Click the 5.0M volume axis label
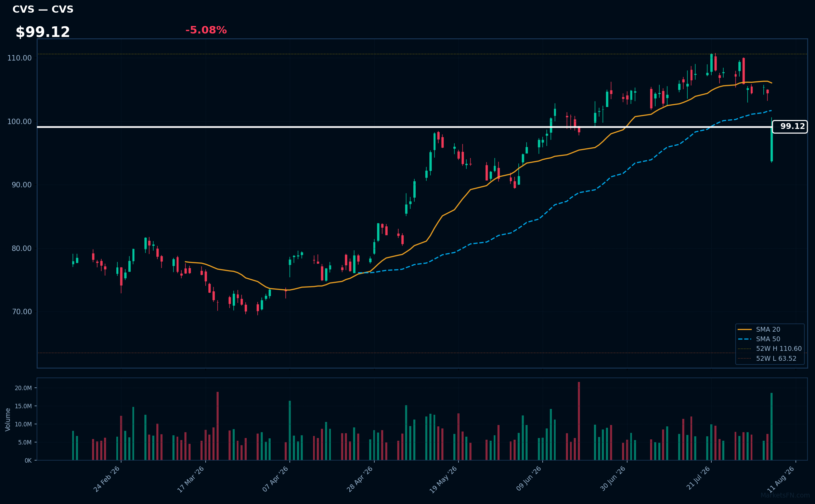Image resolution: width=815 pixels, height=504 pixels. (x=25, y=442)
